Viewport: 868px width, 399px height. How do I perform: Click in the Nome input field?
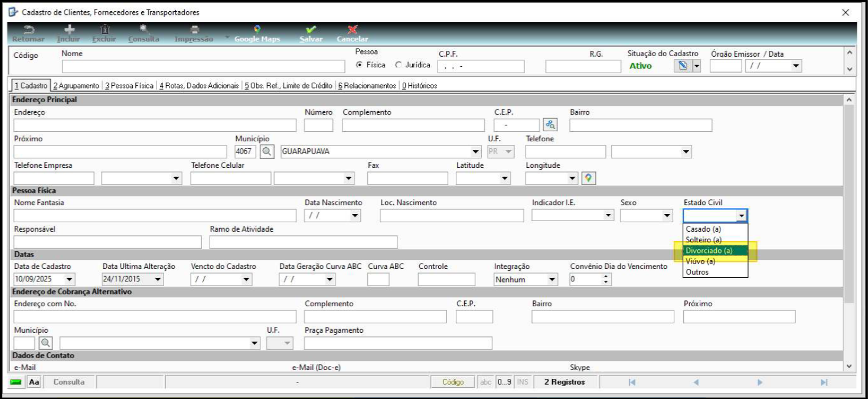[x=203, y=66]
